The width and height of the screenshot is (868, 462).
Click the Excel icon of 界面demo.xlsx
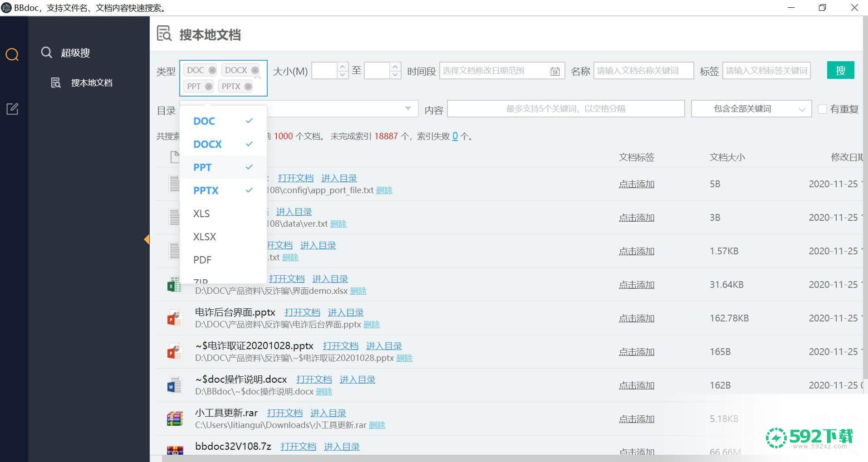pyautogui.click(x=175, y=285)
